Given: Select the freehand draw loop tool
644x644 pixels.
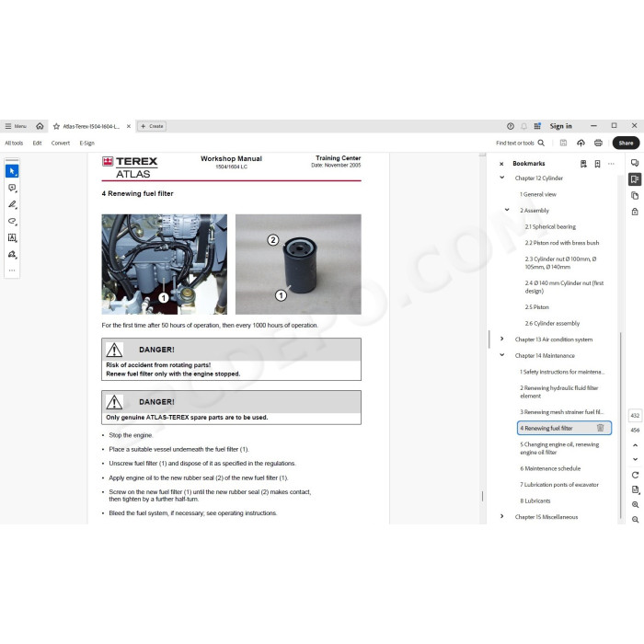Looking at the screenshot, I should point(12,221).
